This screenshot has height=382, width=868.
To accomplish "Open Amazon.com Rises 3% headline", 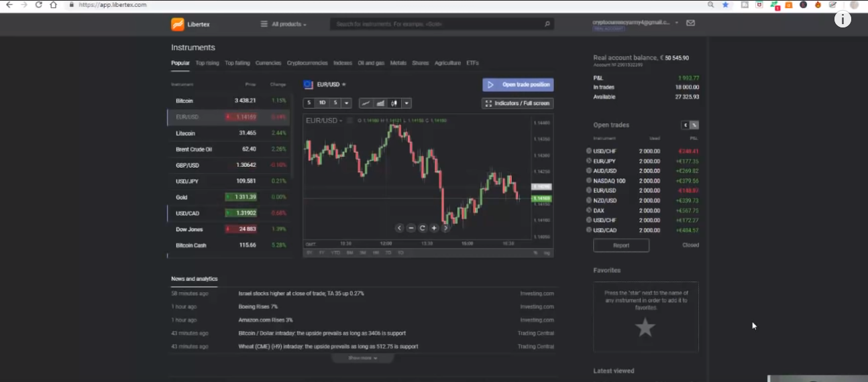I will [266, 320].
